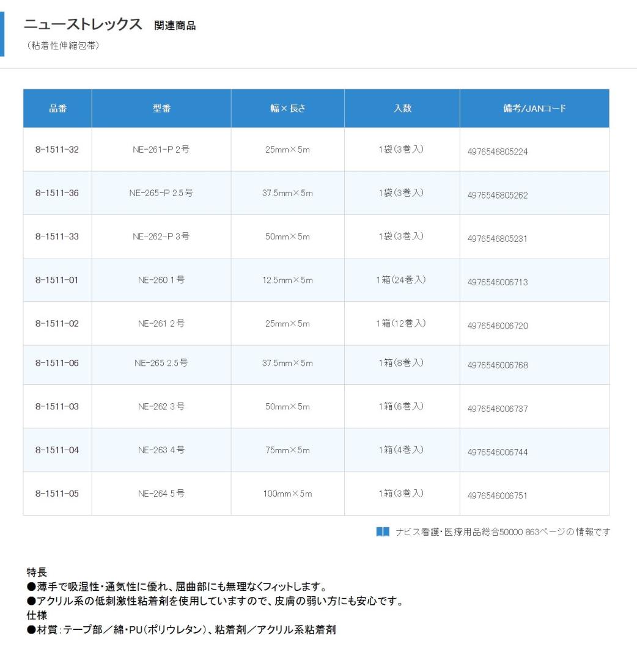Click the blue book catalog icon
The image size is (637, 672).
(382, 532)
